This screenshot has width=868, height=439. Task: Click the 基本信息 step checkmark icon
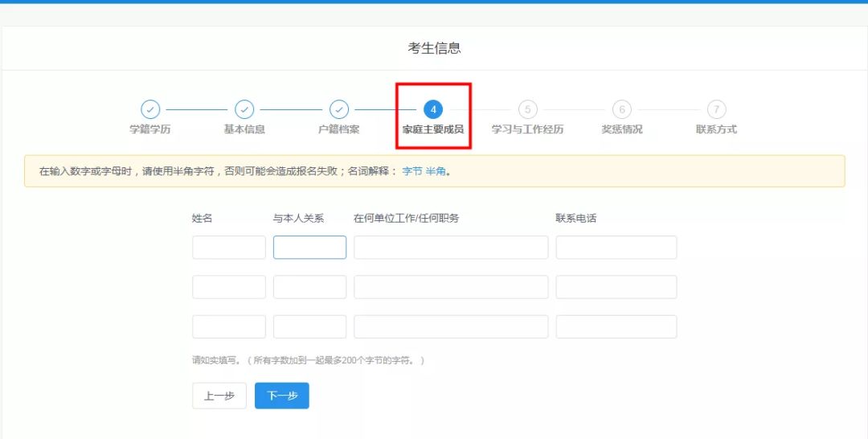(x=244, y=109)
